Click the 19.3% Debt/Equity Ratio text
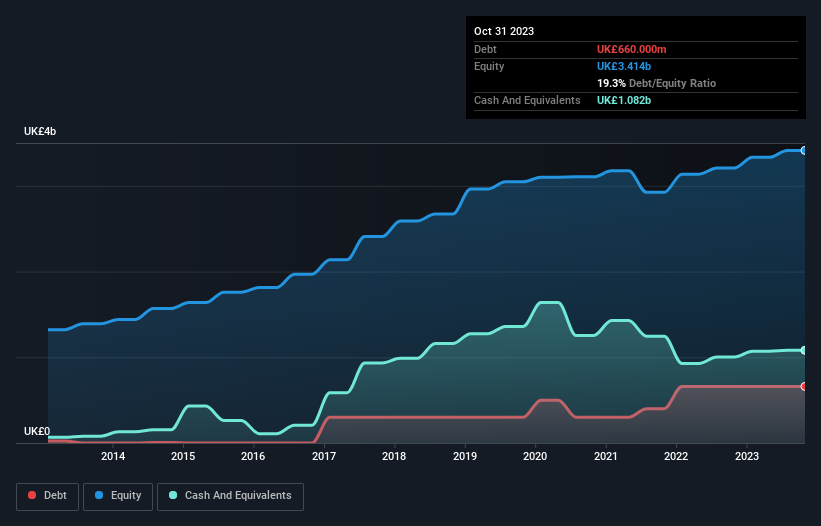Screen dimensions: 821x526 [656, 83]
